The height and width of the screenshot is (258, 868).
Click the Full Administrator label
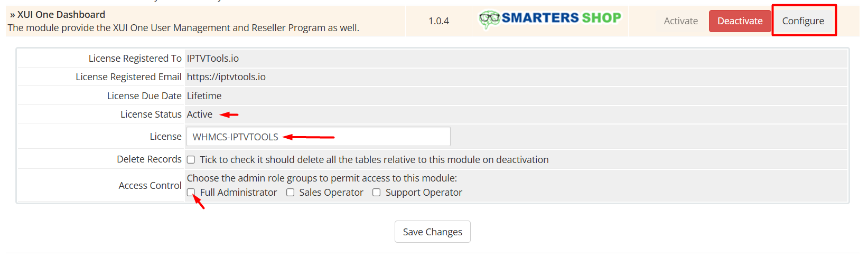coord(238,193)
